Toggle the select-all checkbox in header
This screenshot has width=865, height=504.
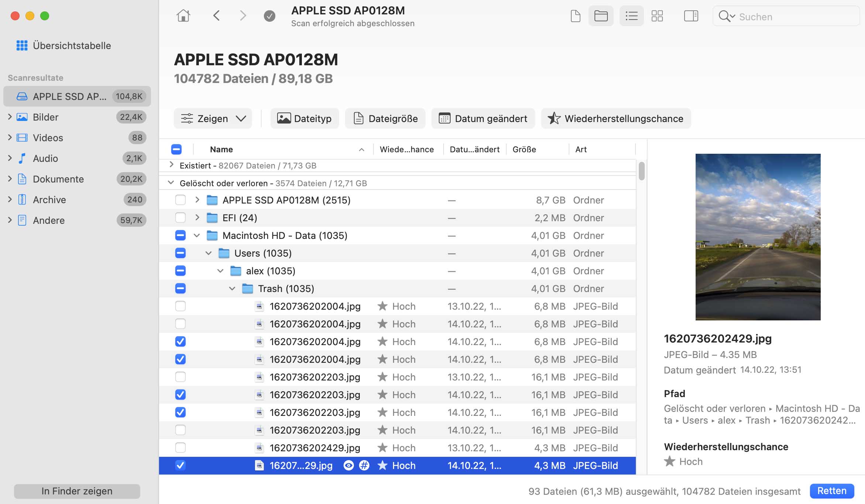coord(176,149)
